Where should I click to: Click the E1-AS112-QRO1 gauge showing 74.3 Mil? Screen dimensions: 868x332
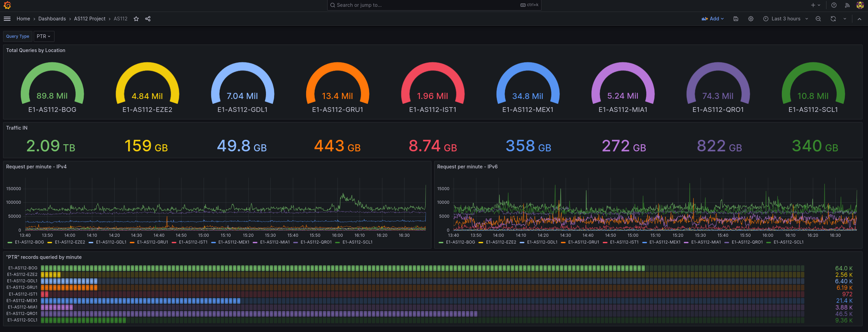point(718,83)
